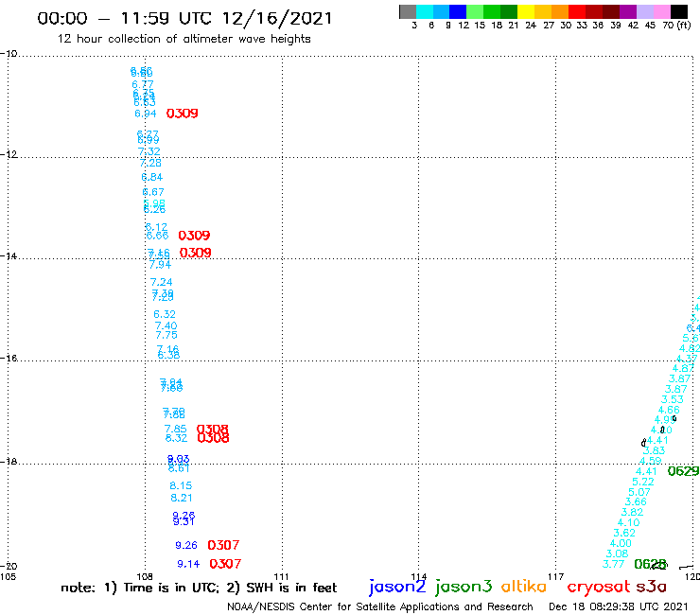700x615 pixels.
Task: Click the wave height value '6.94'
Action: pyautogui.click(x=146, y=114)
